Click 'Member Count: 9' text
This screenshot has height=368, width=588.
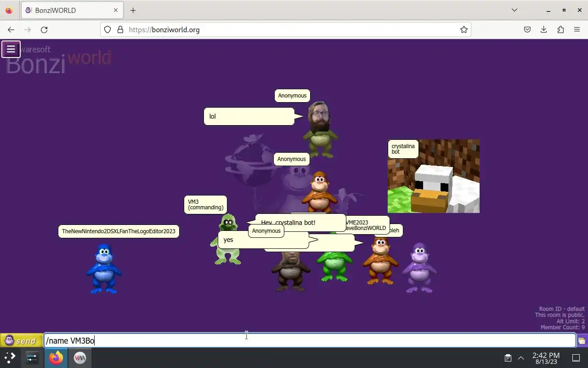pyautogui.click(x=562, y=328)
